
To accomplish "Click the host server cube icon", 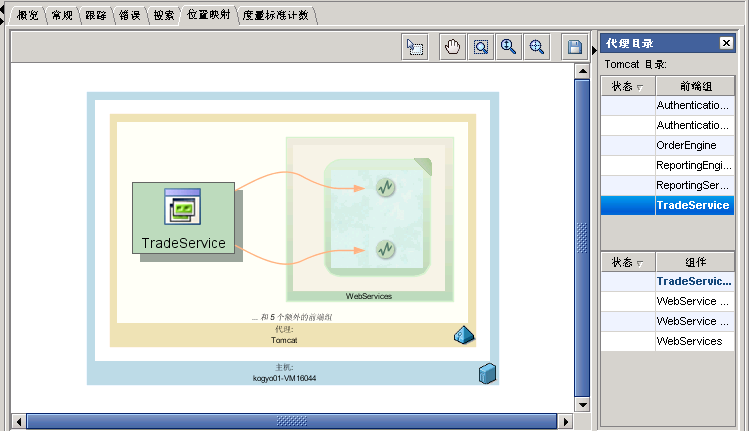I will tap(487, 373).
